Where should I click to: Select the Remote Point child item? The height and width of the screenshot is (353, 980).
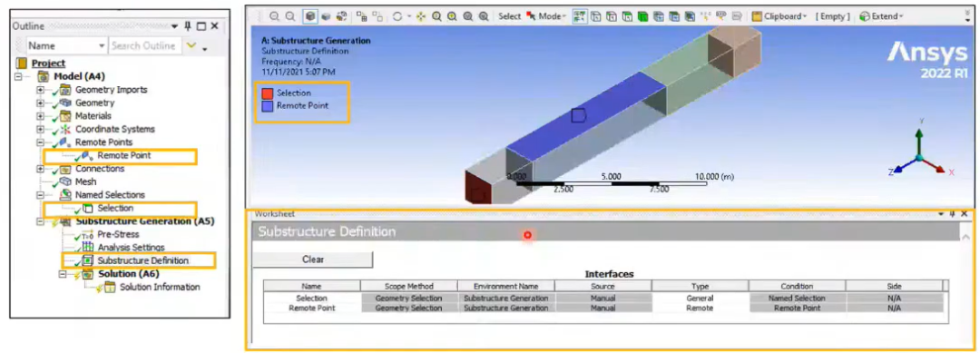[x=123, y=155]
